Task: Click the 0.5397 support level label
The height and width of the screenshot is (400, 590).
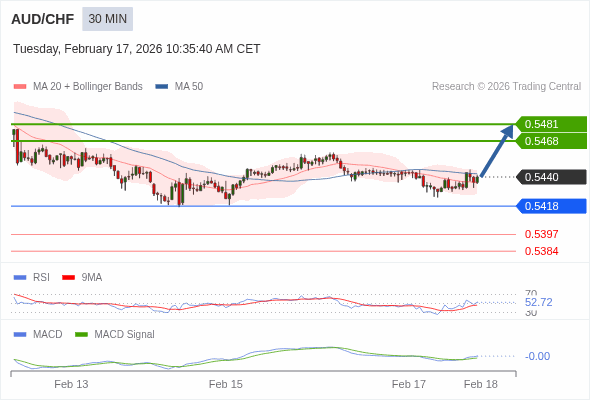Action: point(541,234)
